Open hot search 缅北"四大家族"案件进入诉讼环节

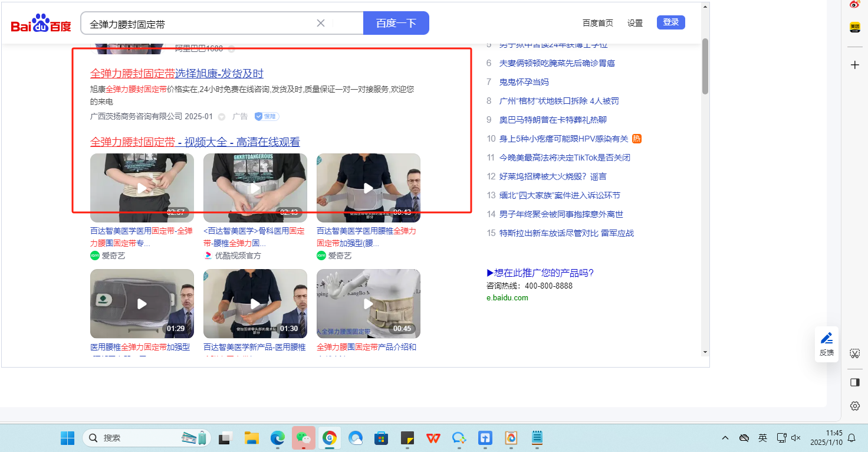560,195
